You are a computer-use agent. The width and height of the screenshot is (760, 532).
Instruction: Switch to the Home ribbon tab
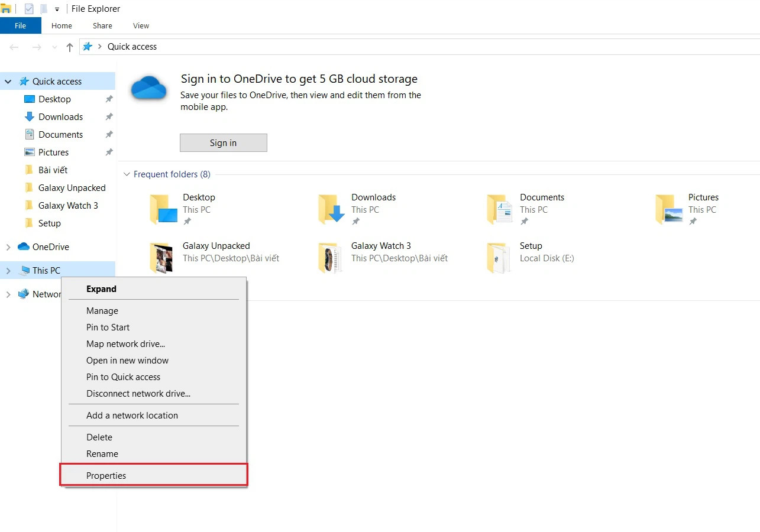[62, 25]
